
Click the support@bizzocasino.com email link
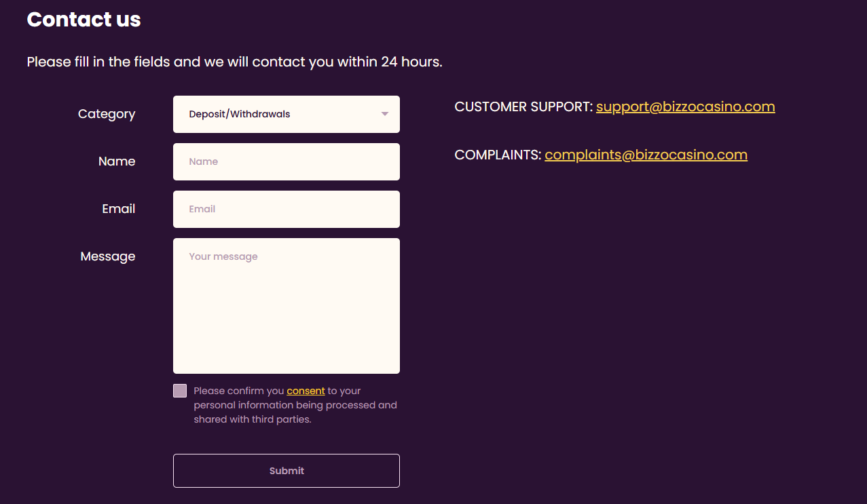pyautogui.click(x=685, y=107)
